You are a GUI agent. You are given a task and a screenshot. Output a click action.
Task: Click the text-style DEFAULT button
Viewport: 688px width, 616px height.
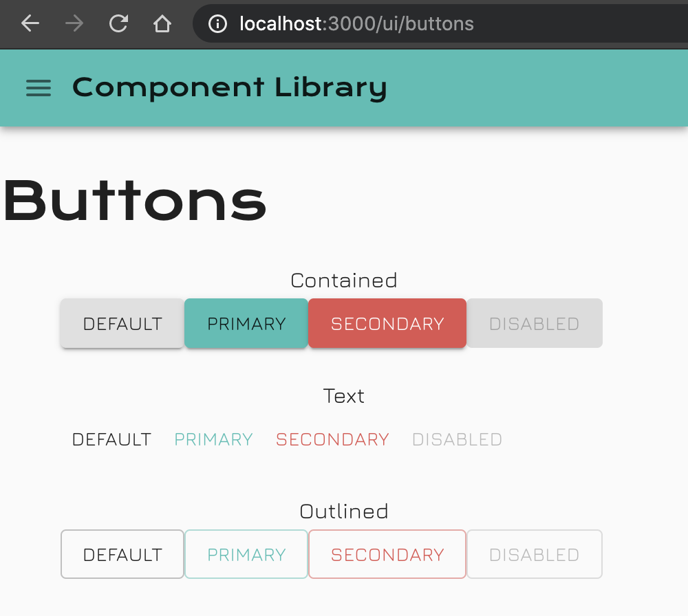tap(111, 439)
